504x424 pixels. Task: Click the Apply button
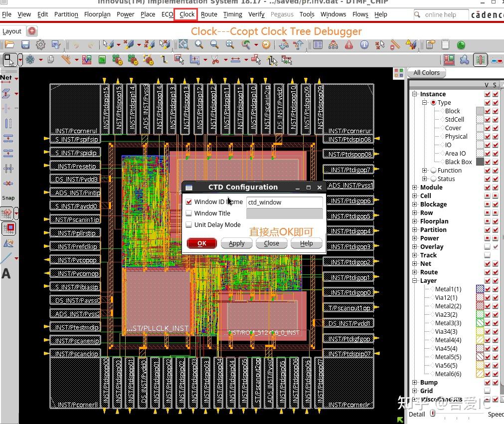coord(236,243)
